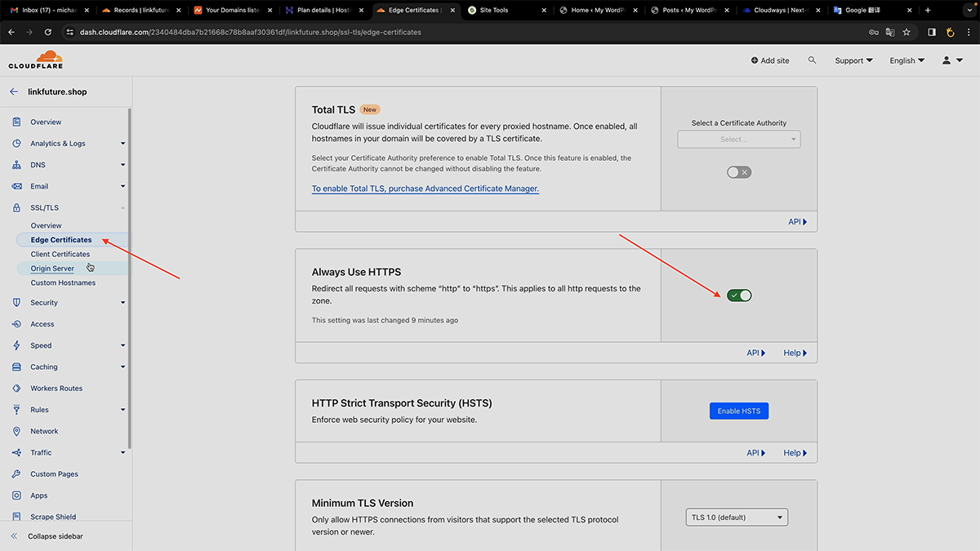The width and height of the screenshot is (980, 551).
Task: Open the API link under HSTS
Action: 756,453
